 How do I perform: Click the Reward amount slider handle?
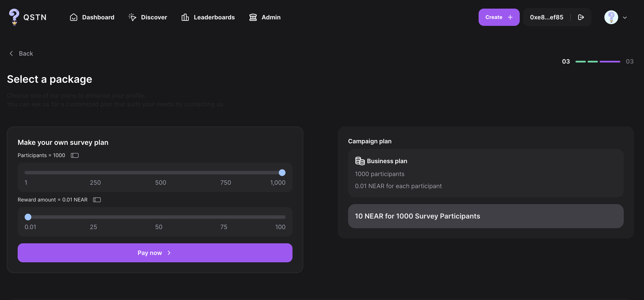coord(28,217)
